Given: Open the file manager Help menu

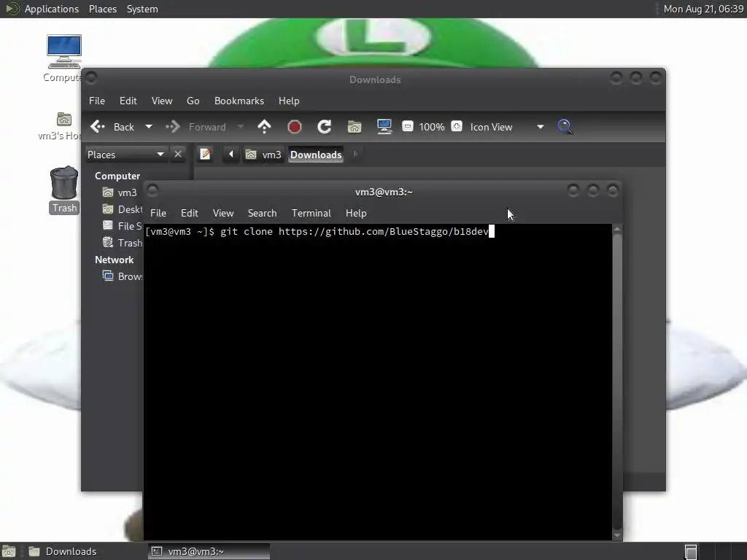Looking at the screenshot, I should [289, 101].
